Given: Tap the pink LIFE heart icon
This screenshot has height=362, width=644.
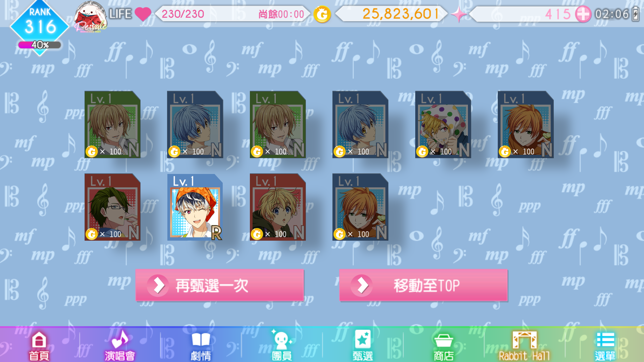Looking at the screenshot, I should click(143, 14).
